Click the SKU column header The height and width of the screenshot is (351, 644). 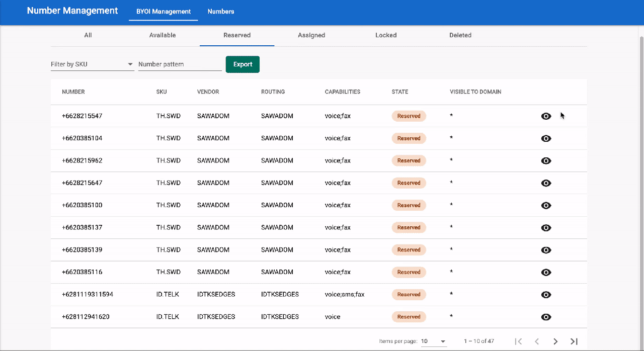[x=162, y=92]
